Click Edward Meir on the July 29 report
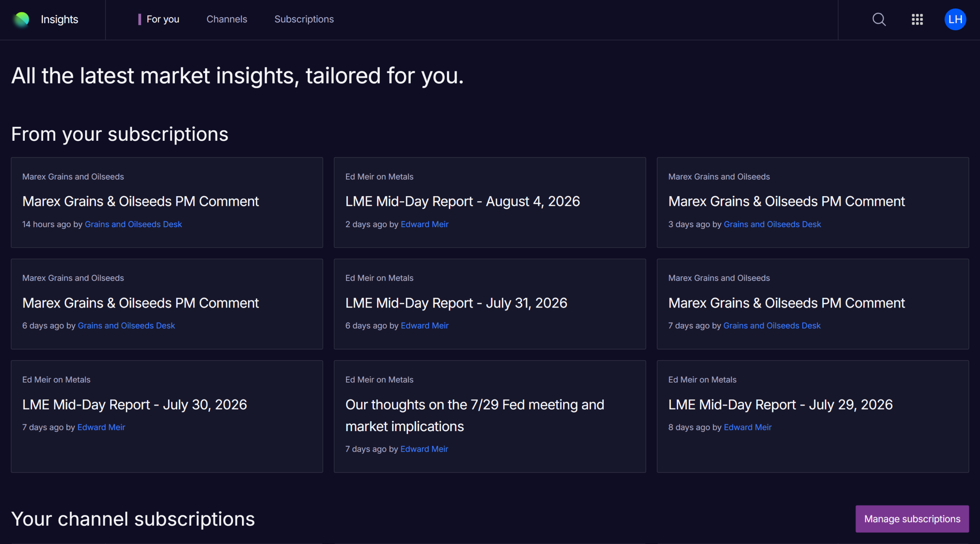 tap(748, 427)
